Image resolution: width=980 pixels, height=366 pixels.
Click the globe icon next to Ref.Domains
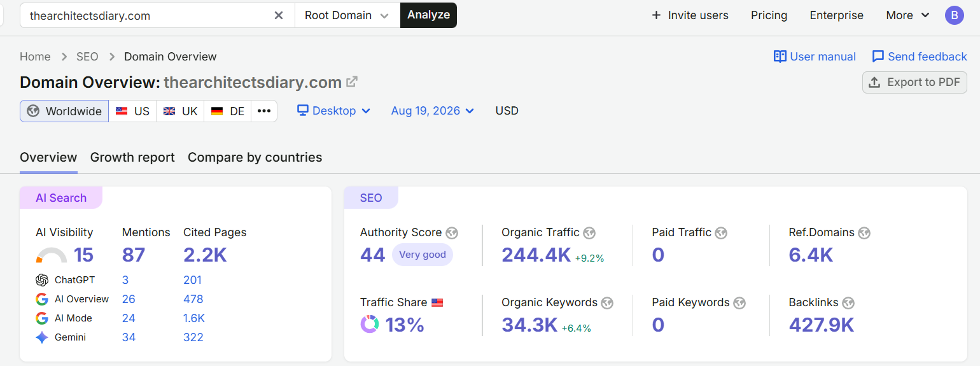(x=864, y=233)
